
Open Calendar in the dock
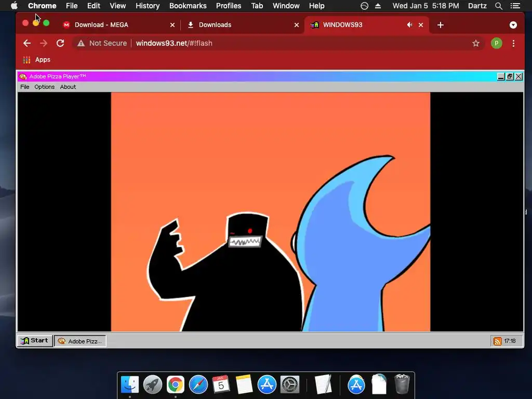(x=221, y=384)
